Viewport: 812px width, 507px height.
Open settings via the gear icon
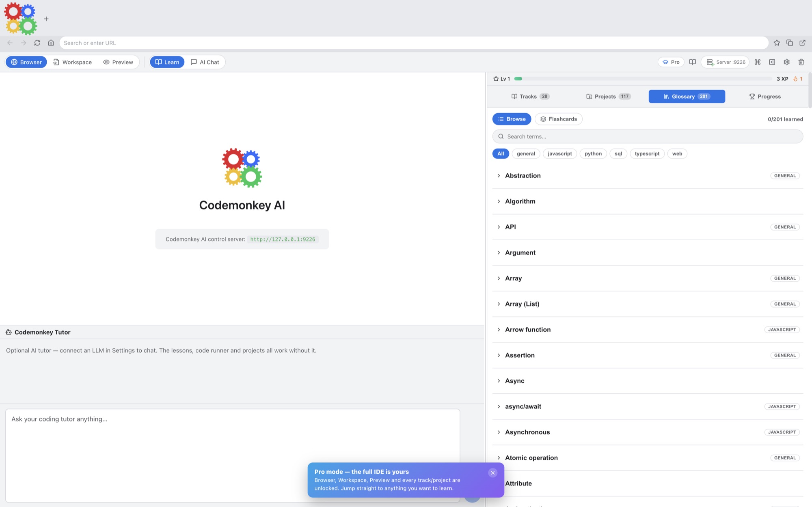[x=787, y=62]
